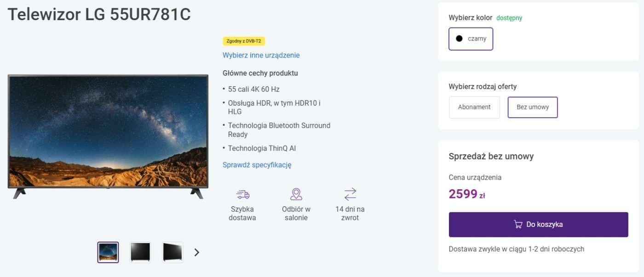
Task: Show next gallery images with arrow
Action: click(x=197, y=252)
